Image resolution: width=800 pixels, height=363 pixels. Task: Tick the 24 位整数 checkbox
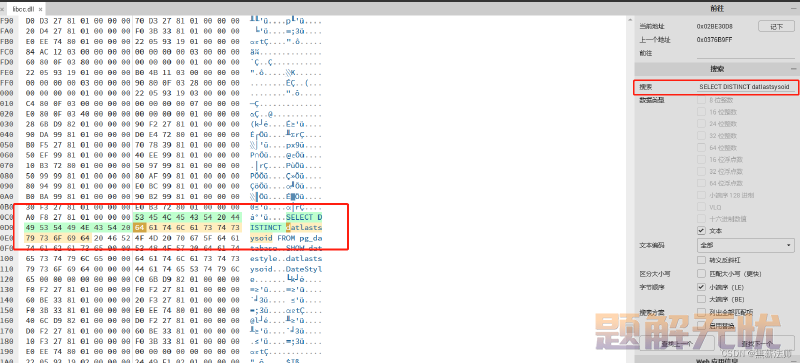(701, 124)
